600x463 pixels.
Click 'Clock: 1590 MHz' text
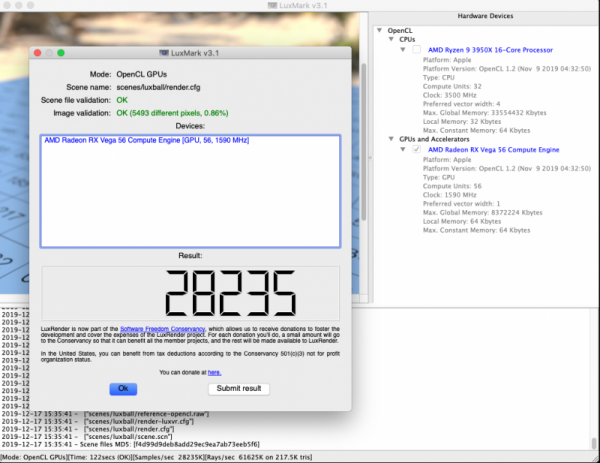449,195
